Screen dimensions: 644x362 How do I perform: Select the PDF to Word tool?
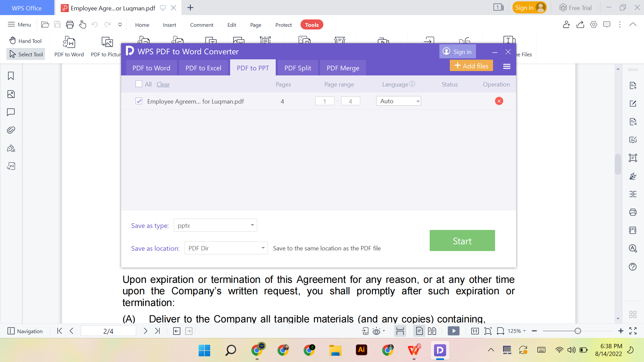(69, 47)
